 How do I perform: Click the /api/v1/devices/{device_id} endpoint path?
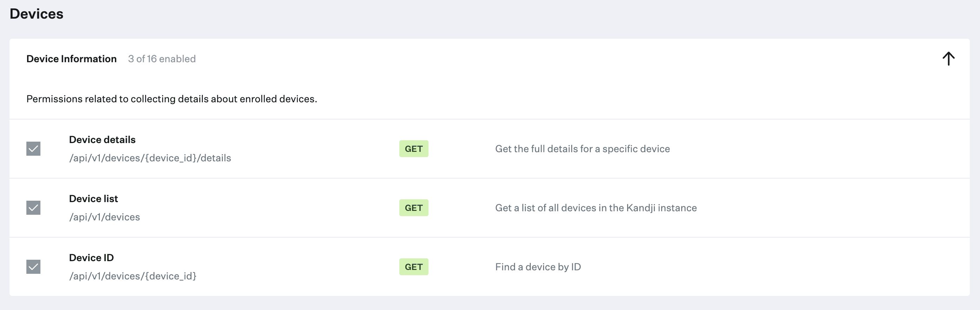pyautogui.click(x=133, y=276)
